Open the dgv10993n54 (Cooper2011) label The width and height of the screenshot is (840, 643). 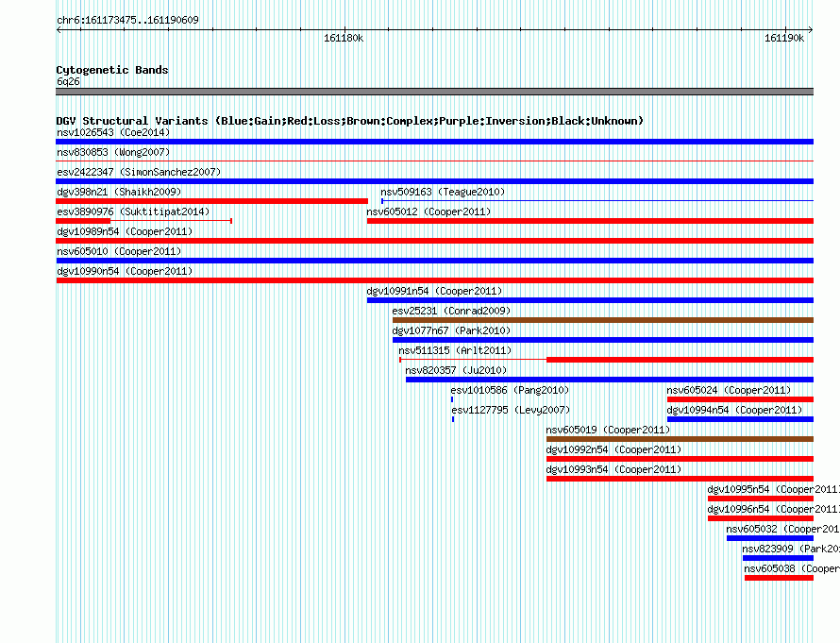coord(613,469)
